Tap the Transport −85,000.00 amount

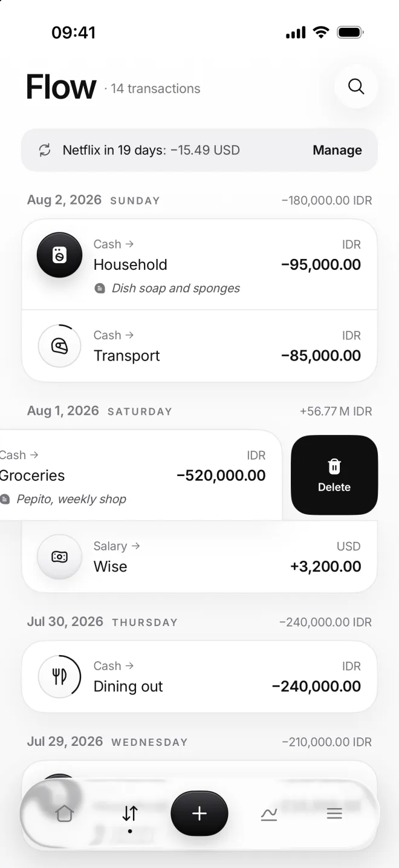(x=321, y=356)
